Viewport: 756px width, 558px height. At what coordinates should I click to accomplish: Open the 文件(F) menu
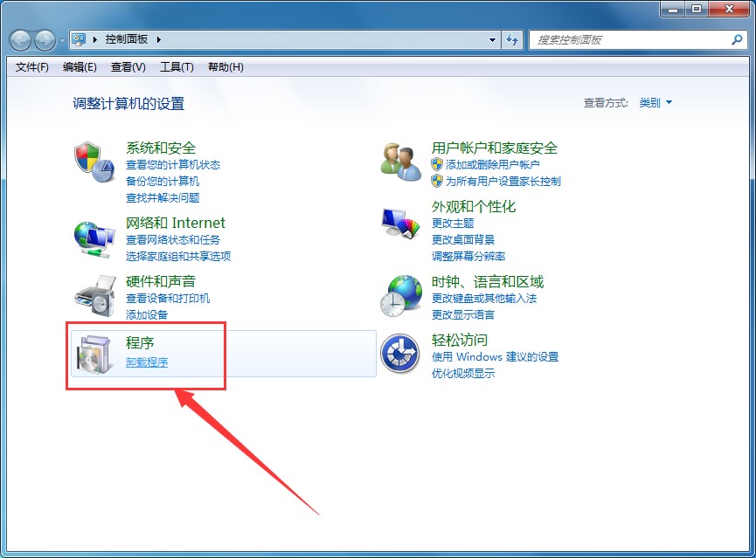click(x=32, y=67)
